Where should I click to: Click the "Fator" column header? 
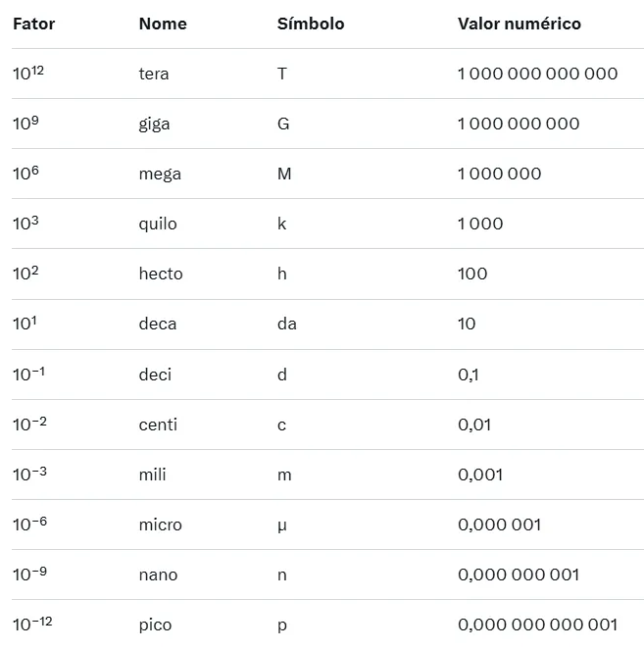tap(33, 25)
